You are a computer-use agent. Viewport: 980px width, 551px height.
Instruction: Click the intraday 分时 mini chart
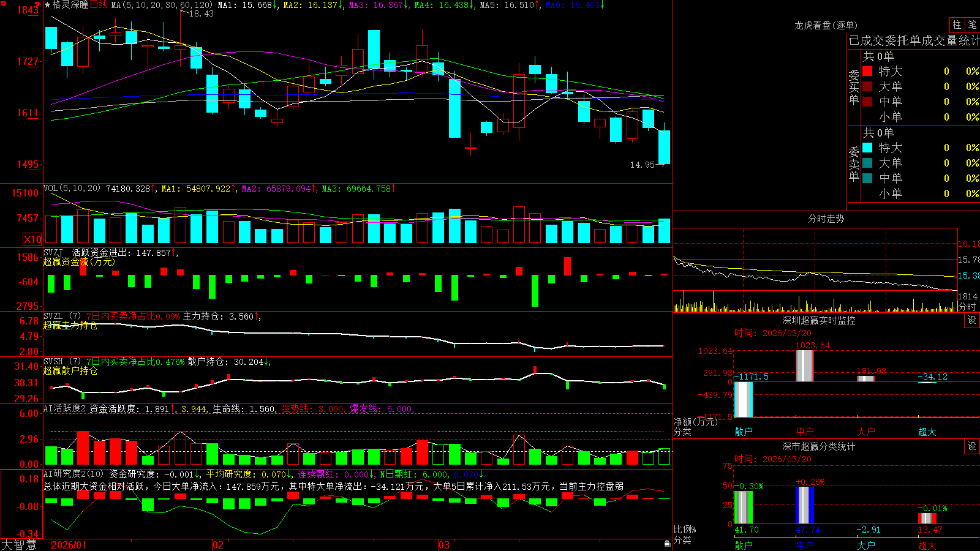(x=815, y=270)
